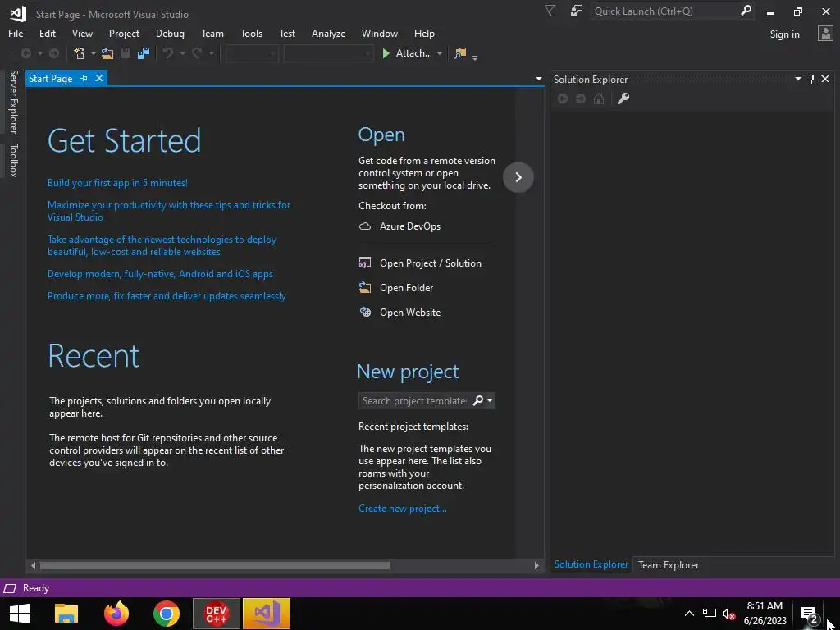Click the Quick Launch search magnifier icon
The width and height of the screenshot is (840, 630).
(x=746, y=11)
